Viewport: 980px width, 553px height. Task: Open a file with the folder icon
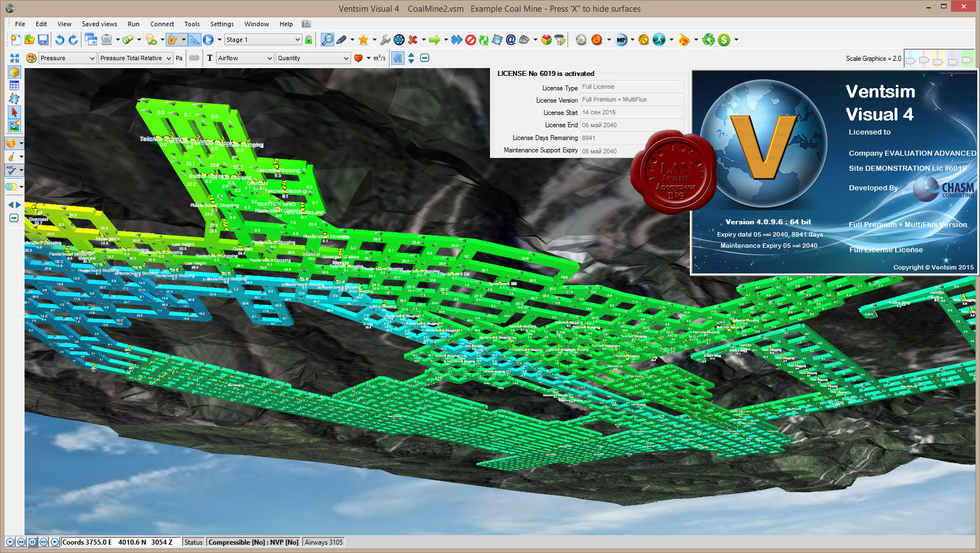[x=30, y=40]
